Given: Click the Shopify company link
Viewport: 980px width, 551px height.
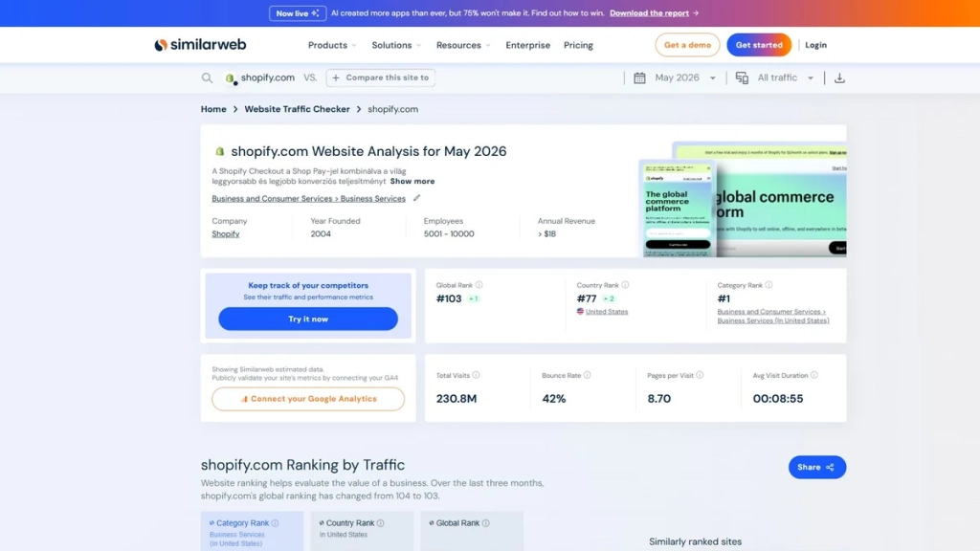Looking at the screenshot, I should 226,233.
